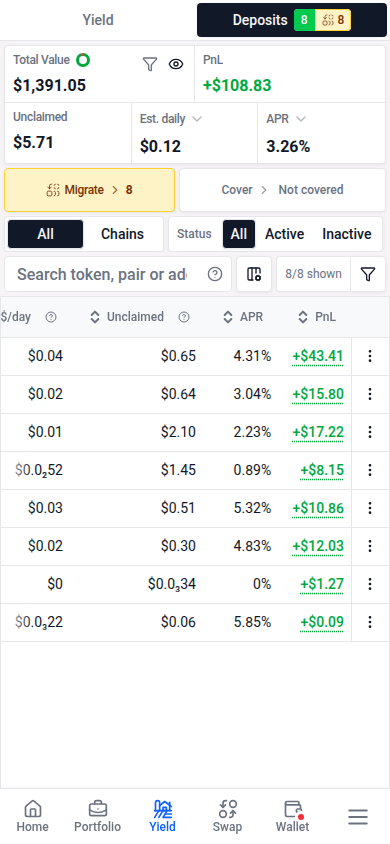Switch to the Deposits tab
The image size is (390, 844).
[x=292, y=20]
